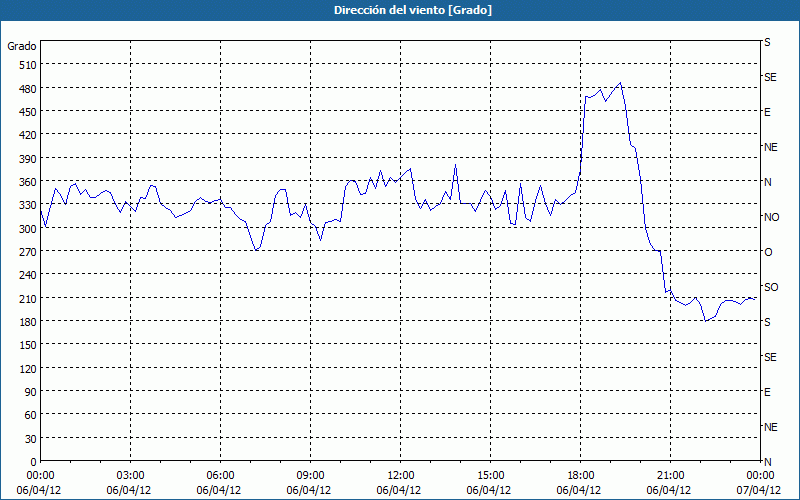The image size is (800, 500).
Task: Select the S compass label beside 180 gridline
Action: [767, 322]
